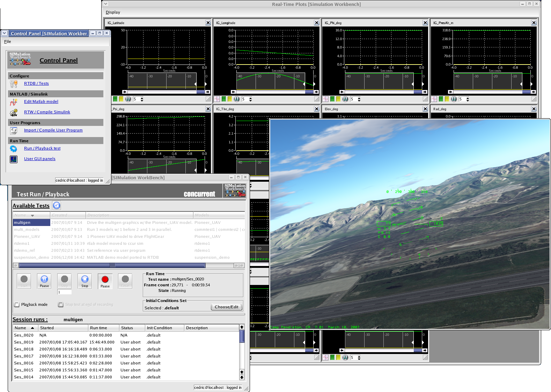551x392 pixels.
Task: Close the IG_PresAlt_m plot panel
Action: point(534,23)
